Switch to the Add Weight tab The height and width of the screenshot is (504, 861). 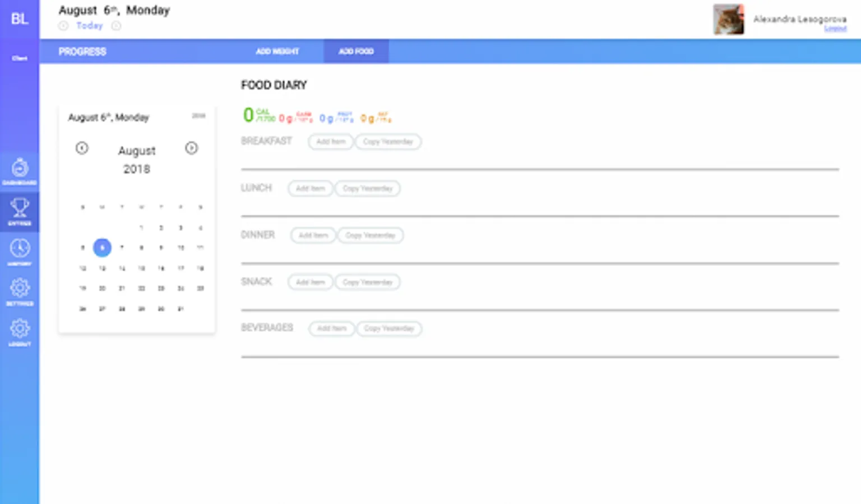(277, 52)
